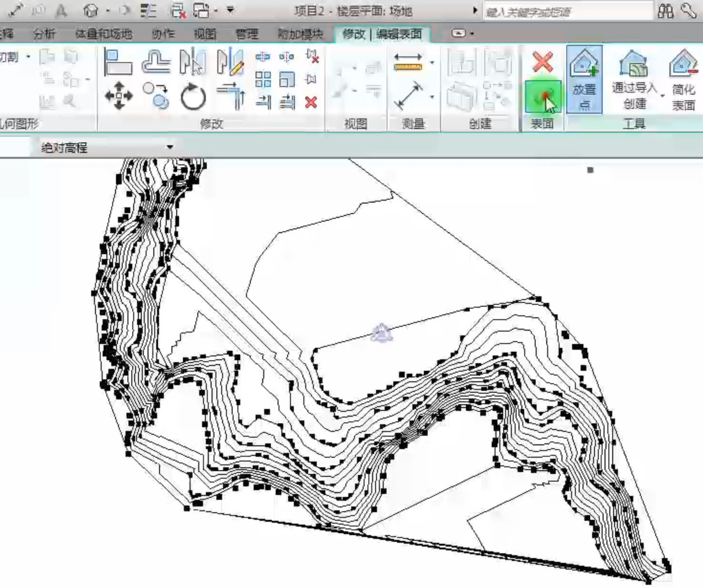This screenshot has width=703, height=588.
Task: Click the Section tool quick access icon
Action: pyautogui.click(x=125, y=10)
